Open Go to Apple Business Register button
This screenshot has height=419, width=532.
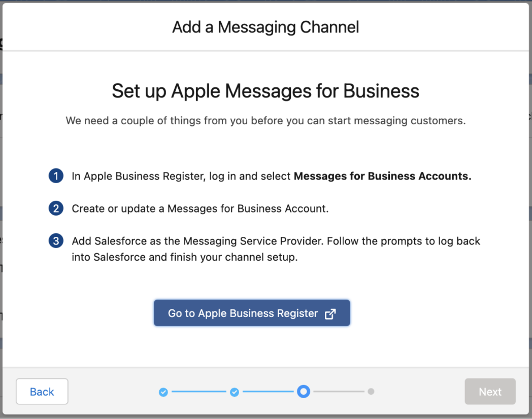(252, 313)
